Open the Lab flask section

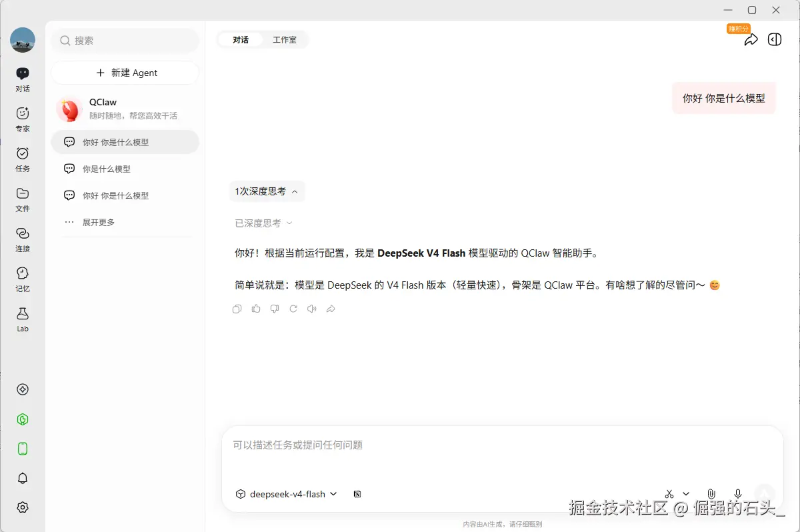tap(23, 319)
